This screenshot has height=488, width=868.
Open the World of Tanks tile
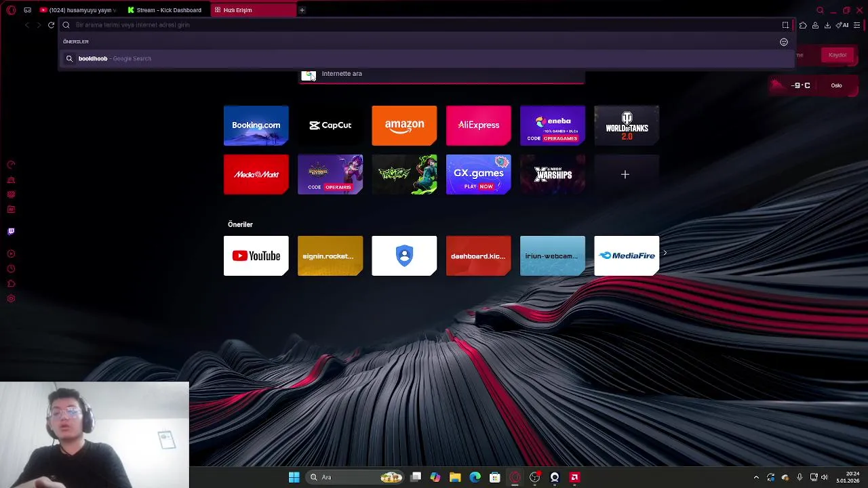[627, 125]
